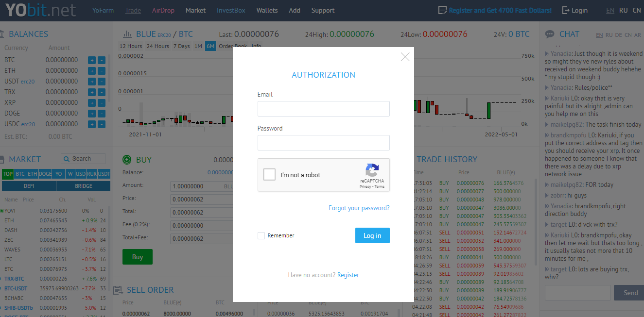Open the Register link in dialog
644x317 pixels.
(348, 275)
